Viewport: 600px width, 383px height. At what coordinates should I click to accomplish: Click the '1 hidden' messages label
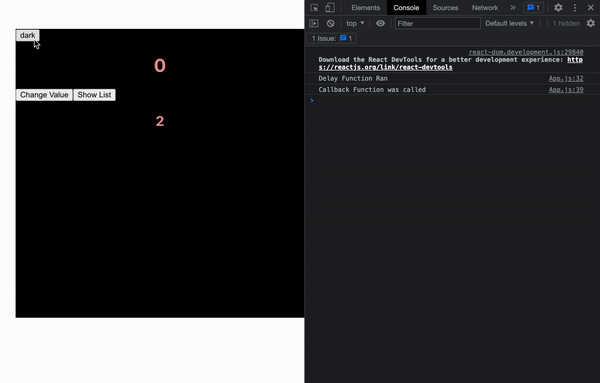(x=566, y=23)
